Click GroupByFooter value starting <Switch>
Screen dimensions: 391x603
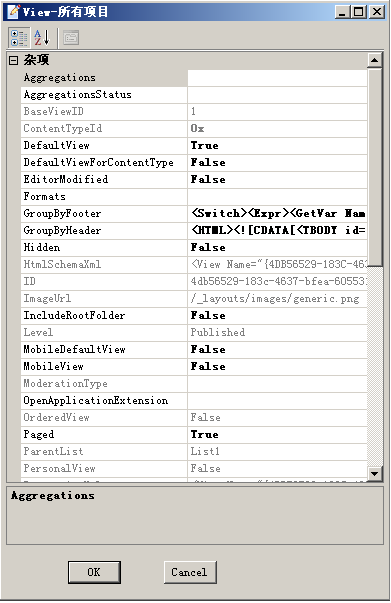(x=278, y=213)
